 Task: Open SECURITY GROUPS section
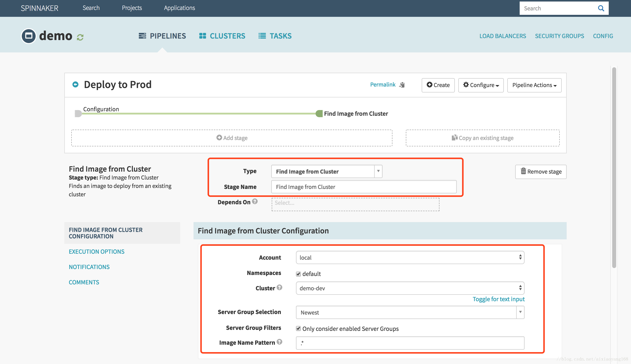coord(559,36)
